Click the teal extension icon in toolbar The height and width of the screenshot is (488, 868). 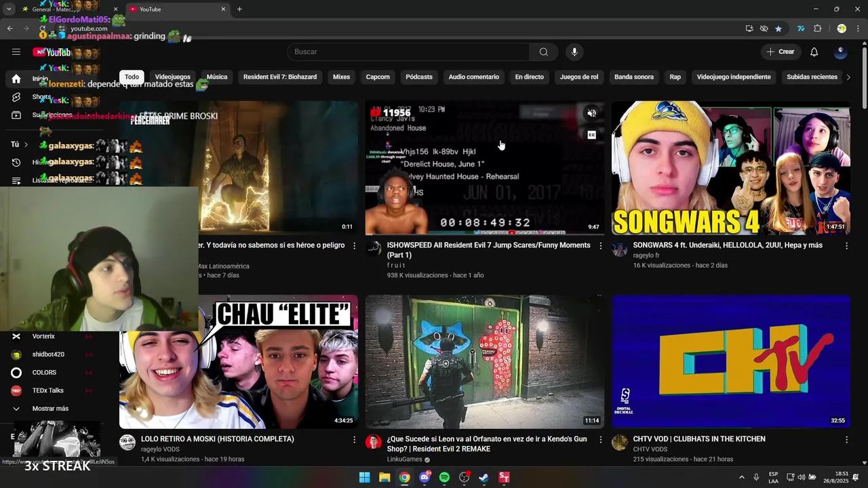(x=802, y=28)
